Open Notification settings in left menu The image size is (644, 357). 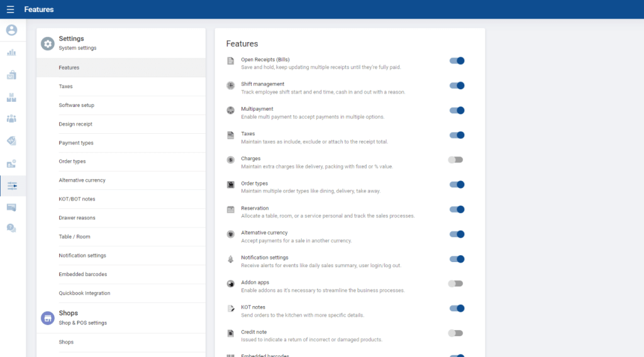[121, 256]
